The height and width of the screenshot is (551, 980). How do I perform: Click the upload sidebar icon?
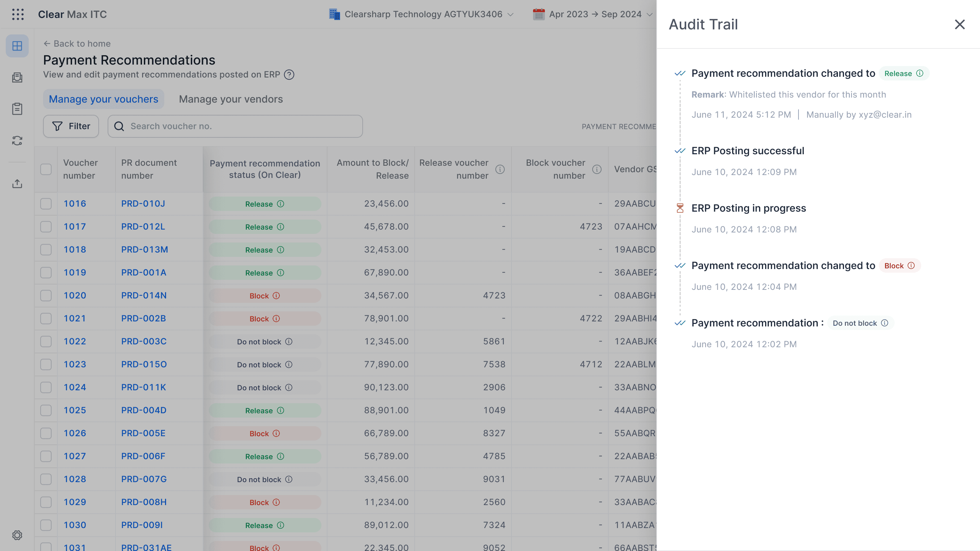click(17, 184)
